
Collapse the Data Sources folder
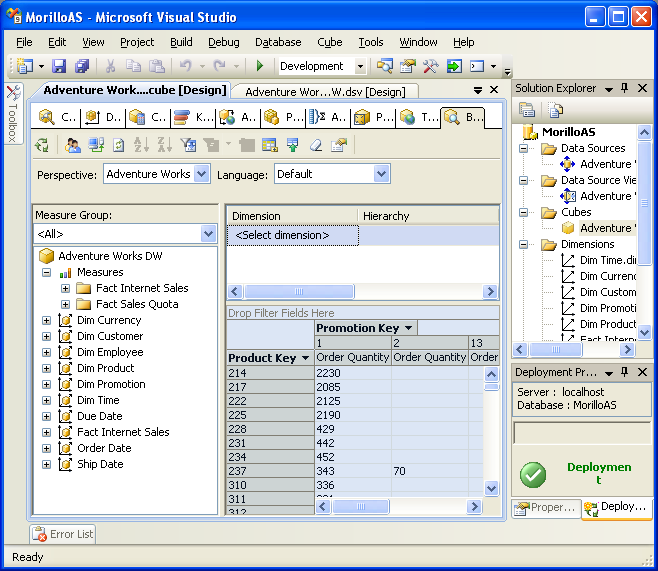point(523,148)
